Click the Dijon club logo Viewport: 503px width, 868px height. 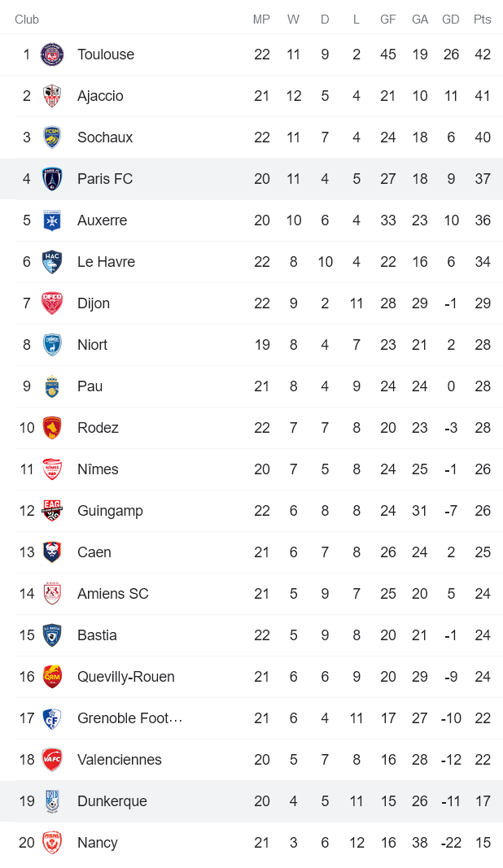tap(51, 303)
